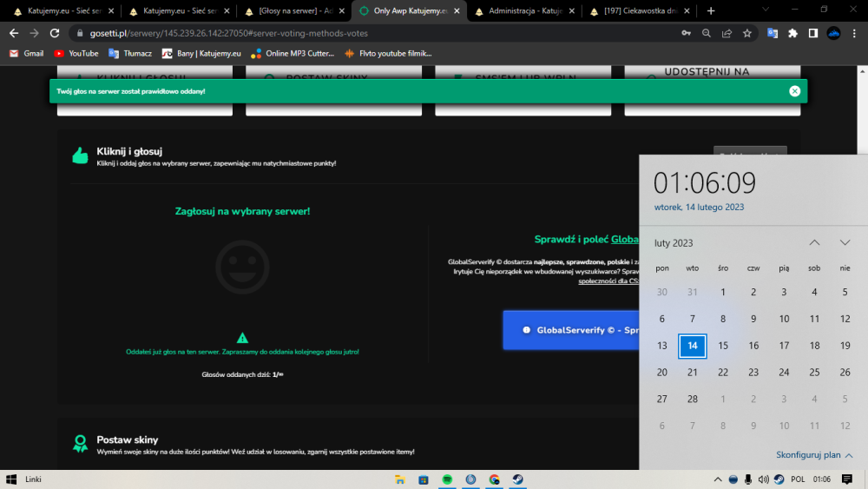This screenshot has height=489, width=868.
Task: Open Steam from the taskbar
Action: point(518,479)
